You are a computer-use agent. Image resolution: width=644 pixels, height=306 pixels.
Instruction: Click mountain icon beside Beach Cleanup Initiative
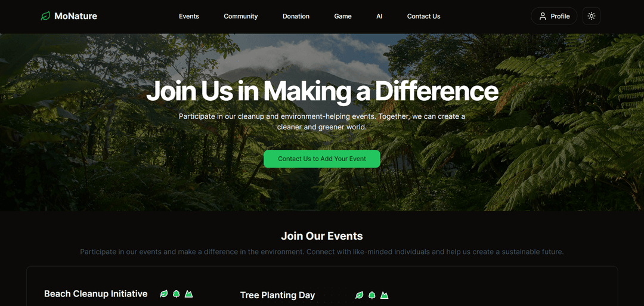coord(188,293)
